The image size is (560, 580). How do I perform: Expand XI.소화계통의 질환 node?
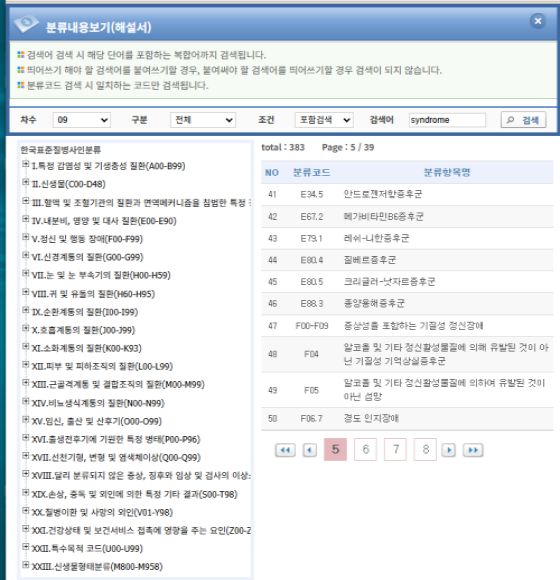(25, 346)
